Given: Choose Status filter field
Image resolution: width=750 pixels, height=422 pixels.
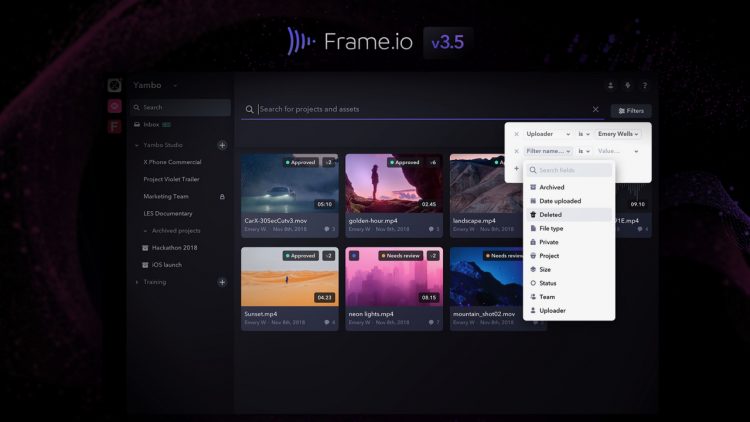Looking at the screenshot, I should tap(569, 284).
